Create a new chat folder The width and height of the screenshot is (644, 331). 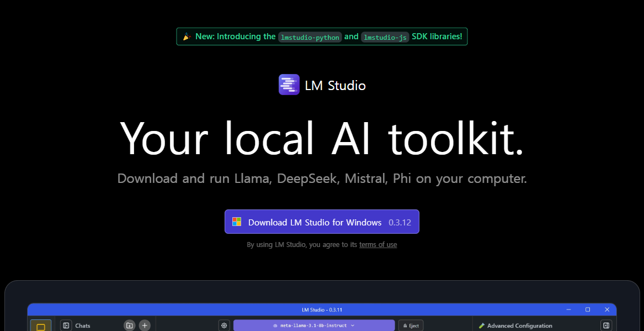point(129,325)
